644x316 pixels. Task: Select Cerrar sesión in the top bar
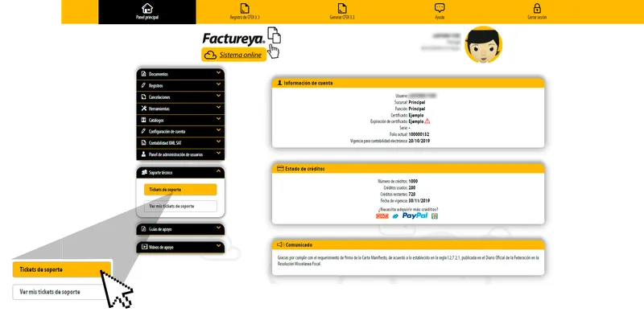(537, 12)
